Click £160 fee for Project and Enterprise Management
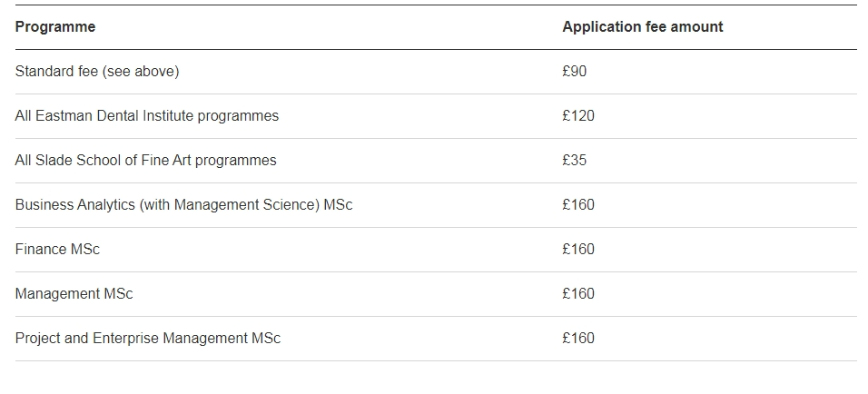 click(578, 339)
